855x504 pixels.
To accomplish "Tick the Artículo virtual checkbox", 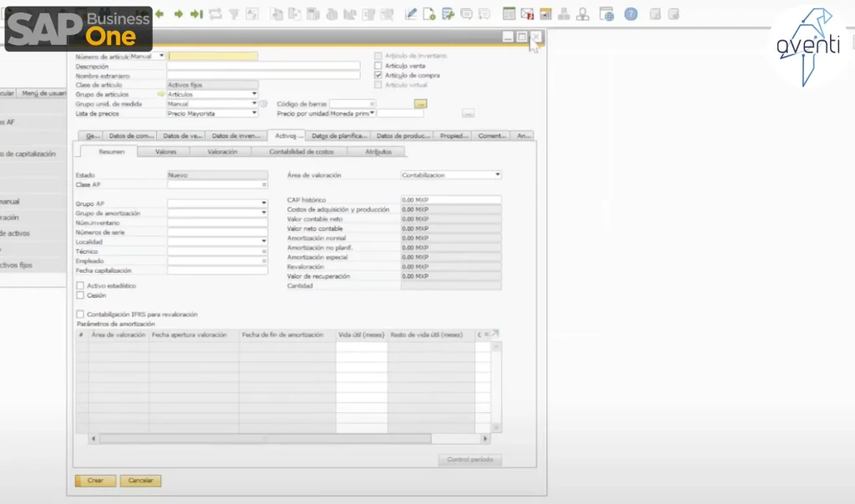I will (x=378, y=85).
